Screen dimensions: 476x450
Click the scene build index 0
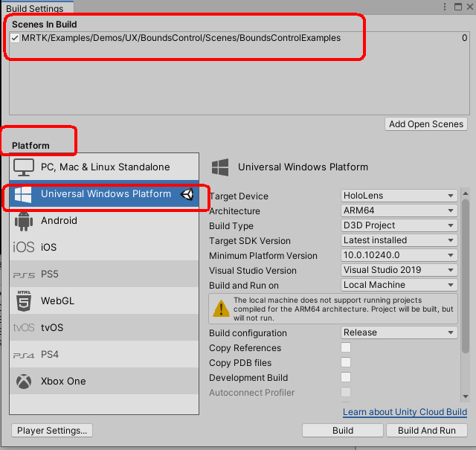(x=464, y=38)
